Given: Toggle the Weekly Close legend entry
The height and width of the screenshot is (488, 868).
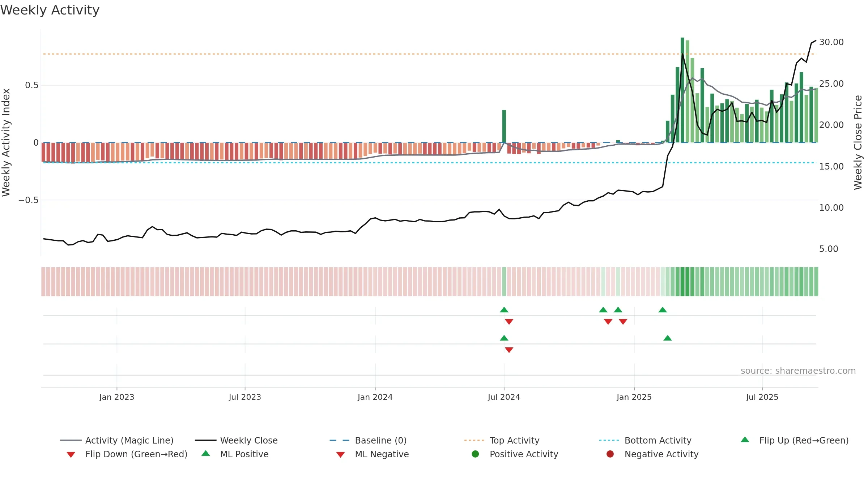Looking at the screenshot, I should pos(236,440).
